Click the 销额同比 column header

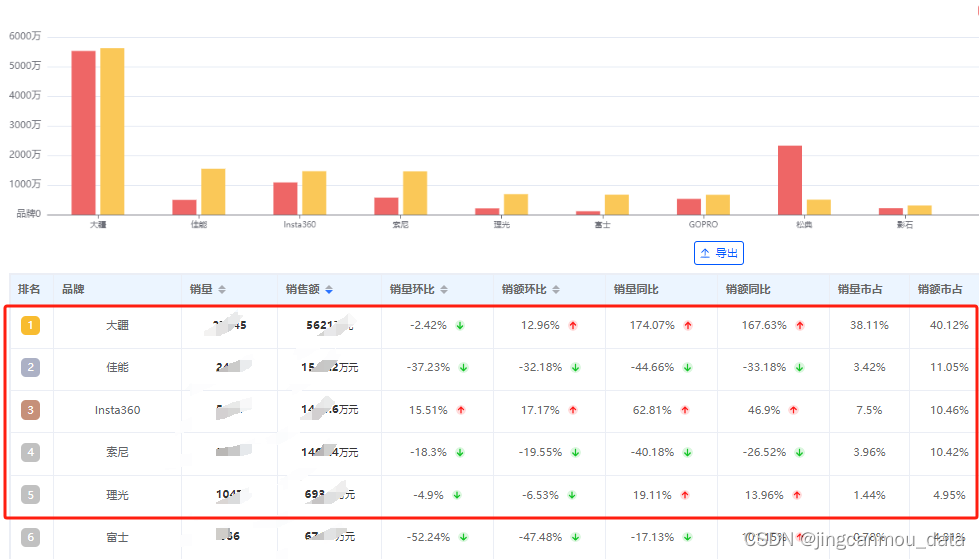(748, 289)
